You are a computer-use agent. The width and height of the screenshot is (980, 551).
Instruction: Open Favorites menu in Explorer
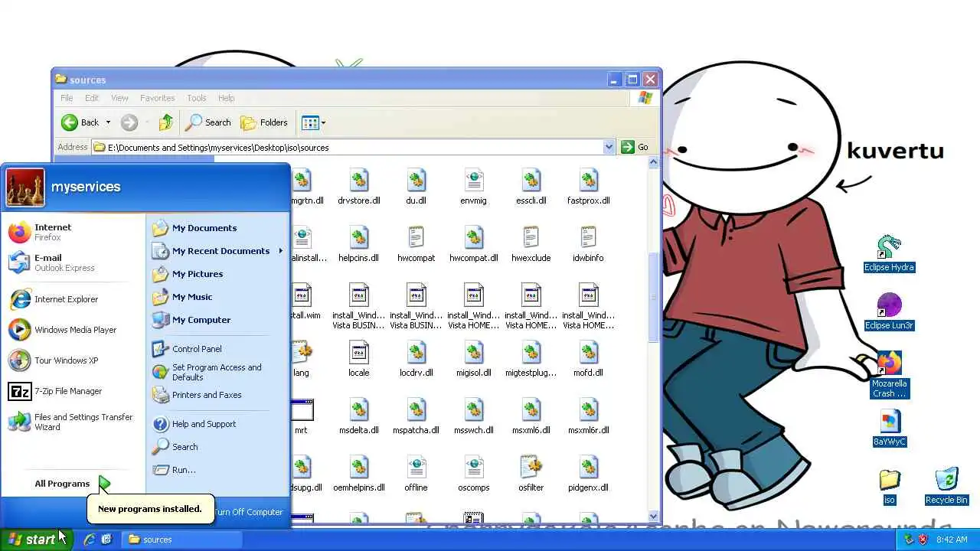pyautogui.click(x=157, y=98)
